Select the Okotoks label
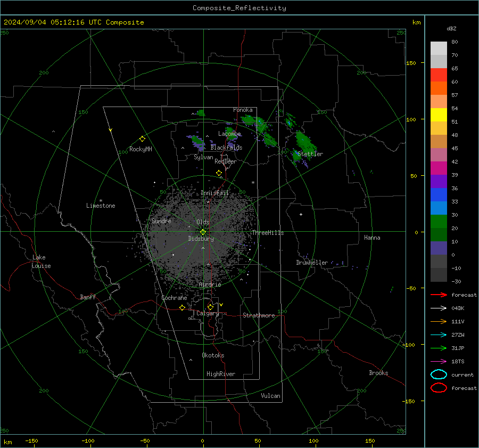479x448 pixels. point(213,355)
